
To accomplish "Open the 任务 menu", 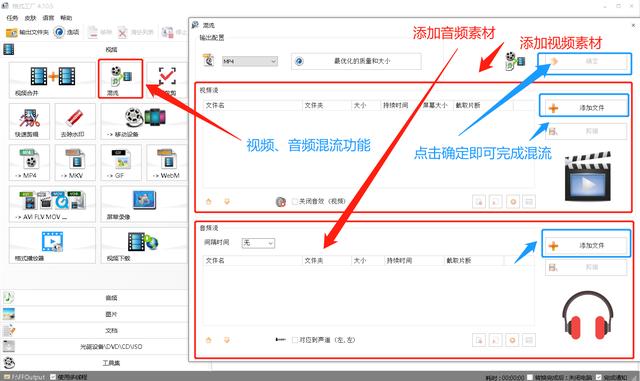I will 12,18.
